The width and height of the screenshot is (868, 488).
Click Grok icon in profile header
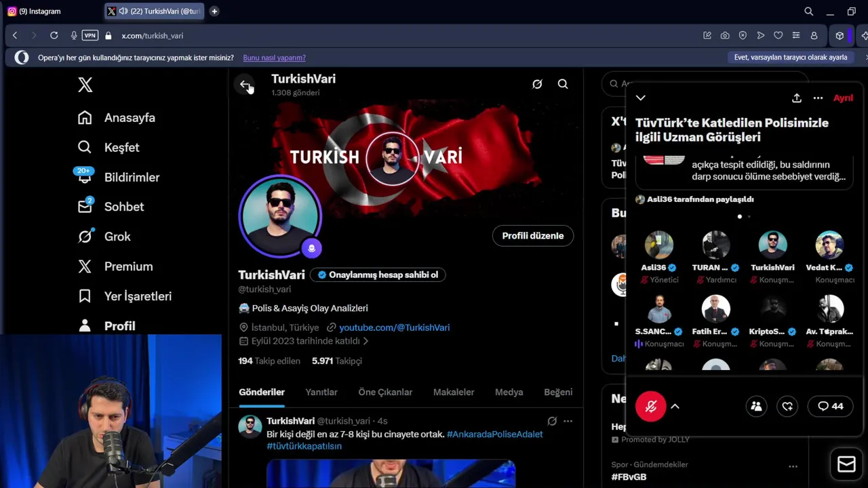point(537,84)
